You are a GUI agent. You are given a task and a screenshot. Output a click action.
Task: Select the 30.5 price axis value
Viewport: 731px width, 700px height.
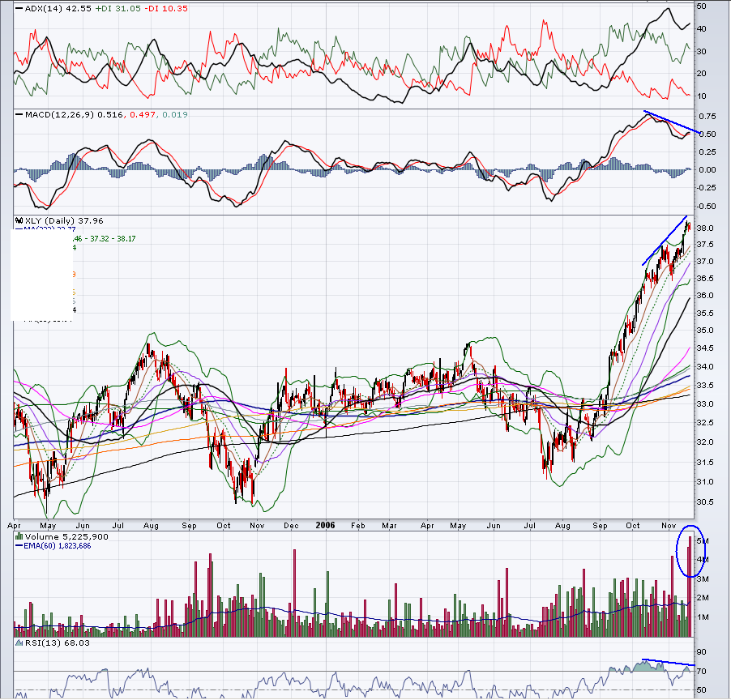(x=705, y=502)
